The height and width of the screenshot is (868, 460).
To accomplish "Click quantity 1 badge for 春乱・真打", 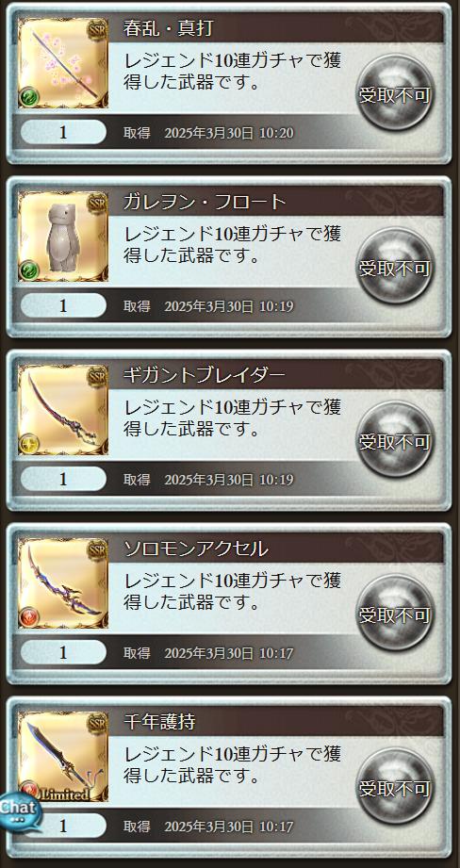I will pos(63,132).
